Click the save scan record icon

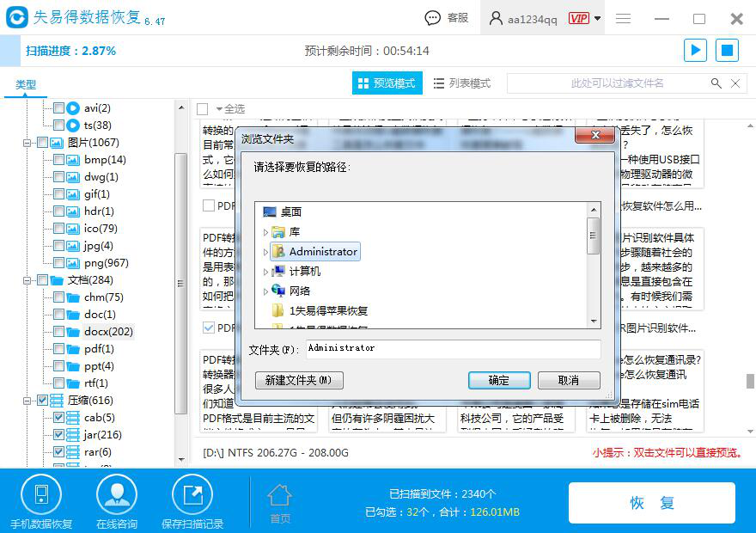point(192,494)
